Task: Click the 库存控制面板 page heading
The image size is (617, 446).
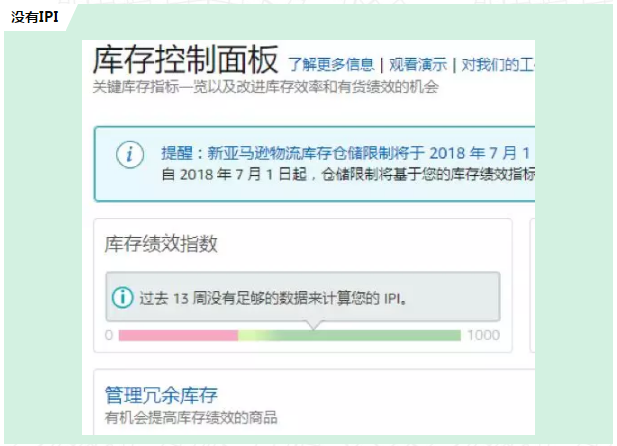Action: pyautogui.click(x=185, y=60)
